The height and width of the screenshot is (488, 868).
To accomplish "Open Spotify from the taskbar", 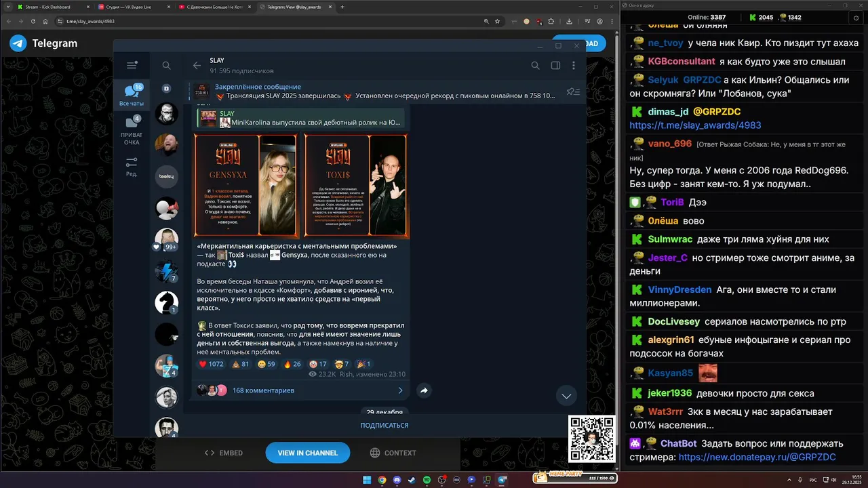I will coord(427,480).
